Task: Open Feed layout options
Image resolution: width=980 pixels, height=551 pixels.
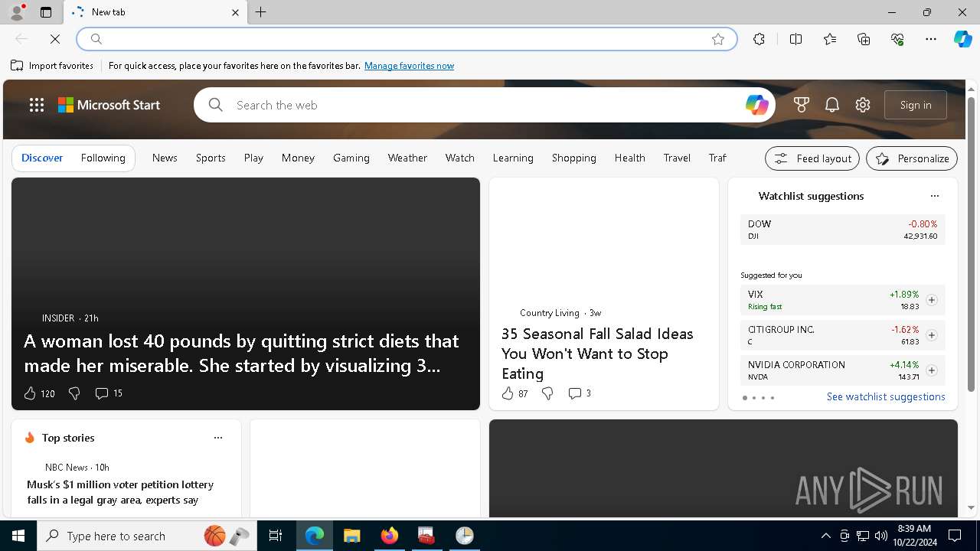Action: click(812, 158)
